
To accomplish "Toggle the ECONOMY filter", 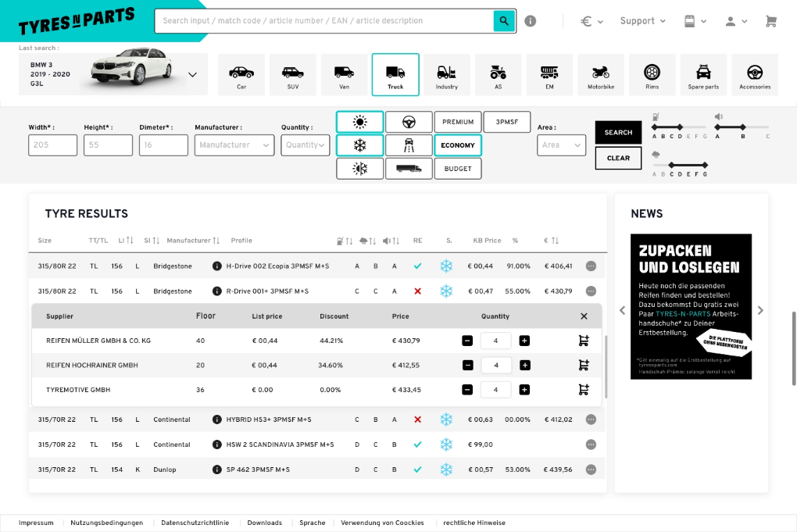I will (458, 145).
